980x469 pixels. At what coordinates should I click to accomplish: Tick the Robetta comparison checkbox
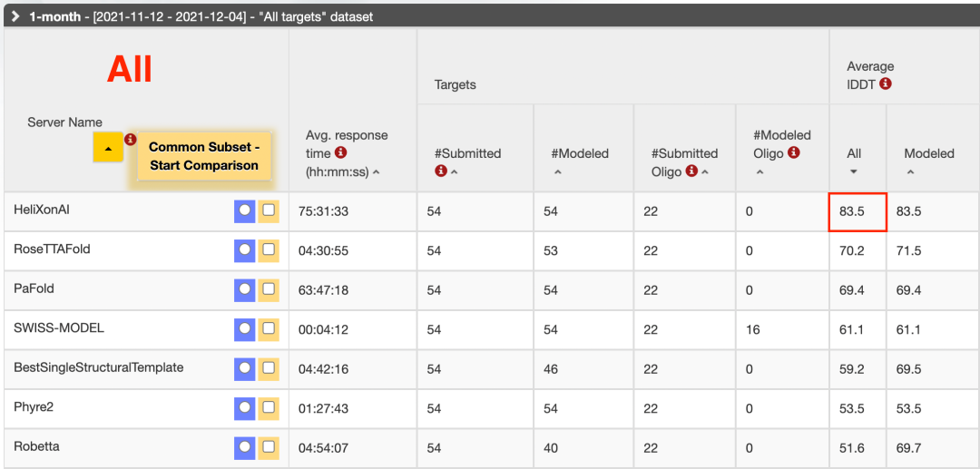(269, 446)
